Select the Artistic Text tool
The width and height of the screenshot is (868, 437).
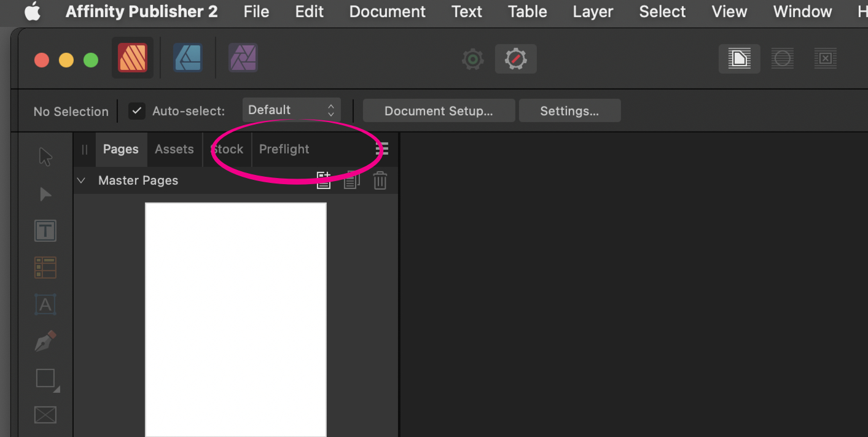[x=45, y=304]
